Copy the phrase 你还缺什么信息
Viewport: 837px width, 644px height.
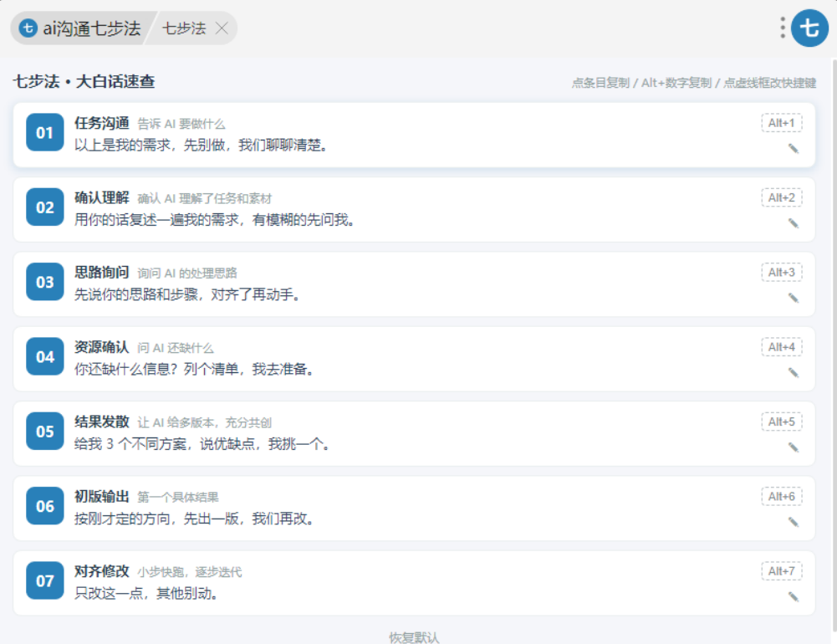pos(122,370)
